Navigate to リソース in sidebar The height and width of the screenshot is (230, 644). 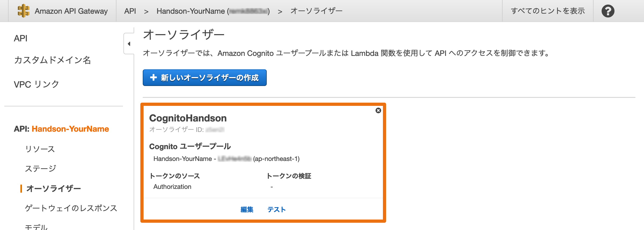click(x=40, y=149)
